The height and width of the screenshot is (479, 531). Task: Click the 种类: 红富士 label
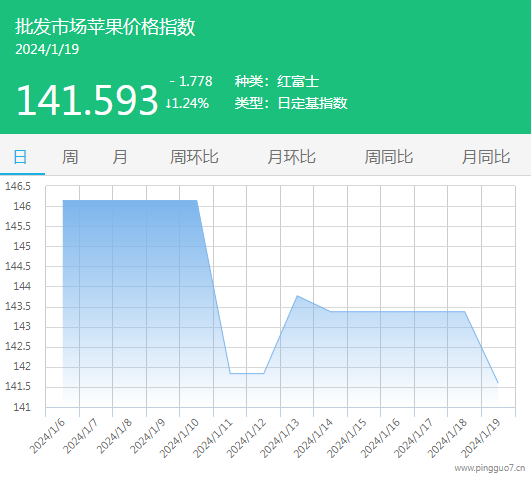point(277,81)
